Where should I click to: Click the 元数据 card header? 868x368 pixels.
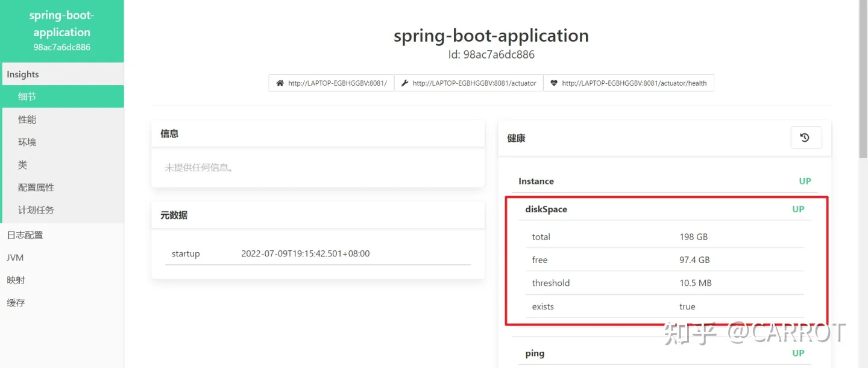click(x=318, y=215)
